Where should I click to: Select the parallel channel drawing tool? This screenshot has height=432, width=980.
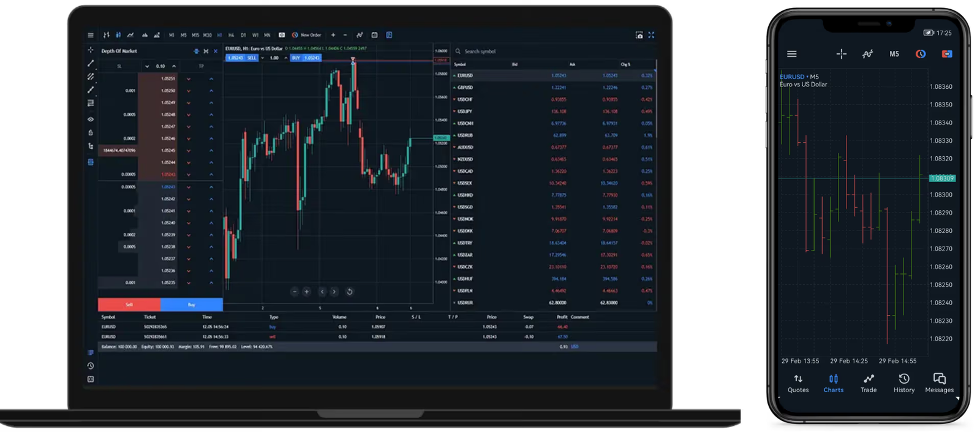point(91,77)
